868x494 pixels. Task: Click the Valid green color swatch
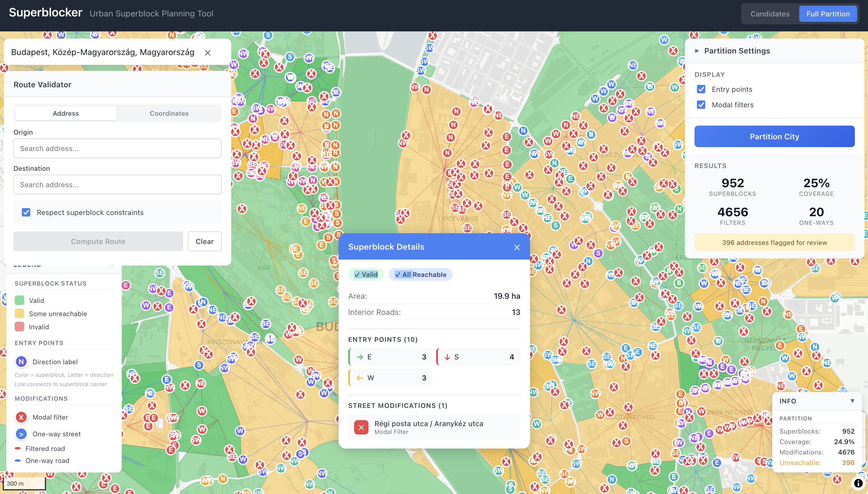20,300
